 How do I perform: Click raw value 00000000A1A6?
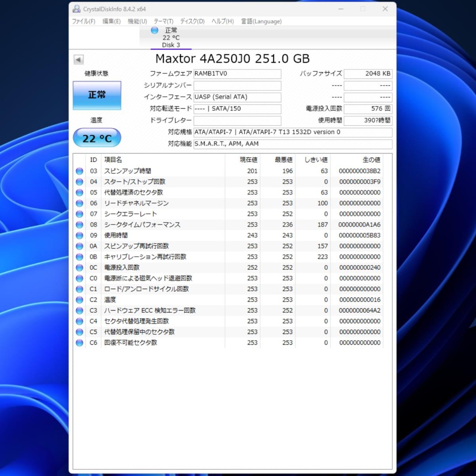click(360, 225)
